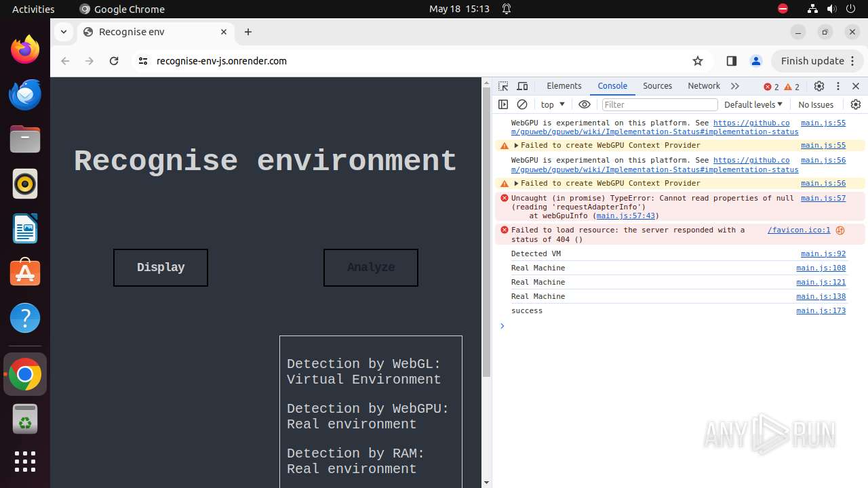The height and width of the screenshot is (488, 868).
Task: Open the top context dropdown
Action: point(553,104)
